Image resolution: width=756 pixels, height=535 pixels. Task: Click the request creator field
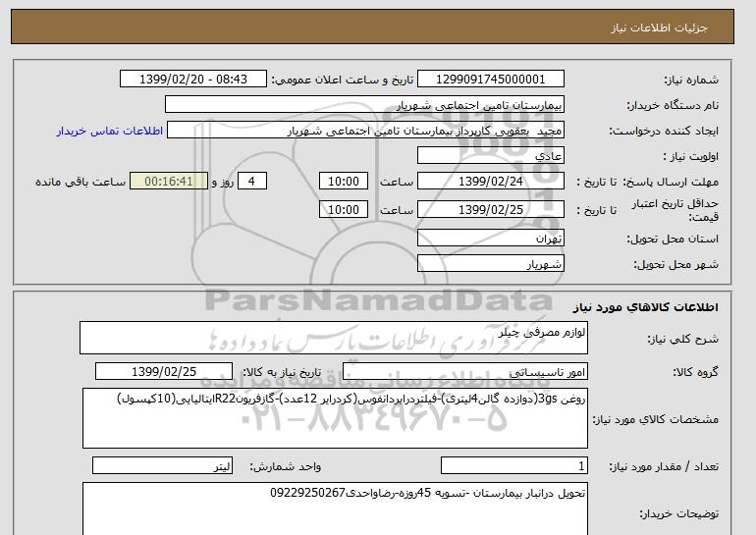[365, 131]
